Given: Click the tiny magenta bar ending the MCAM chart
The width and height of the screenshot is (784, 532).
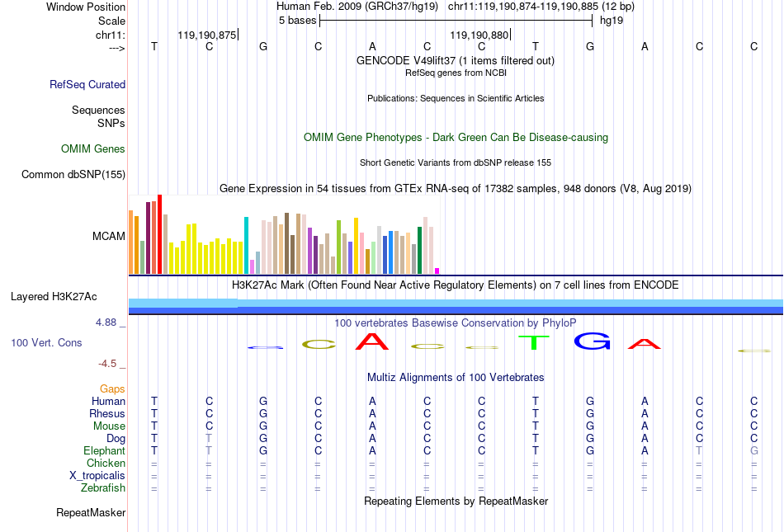Looking at the screenshot, I should point(437,271).
